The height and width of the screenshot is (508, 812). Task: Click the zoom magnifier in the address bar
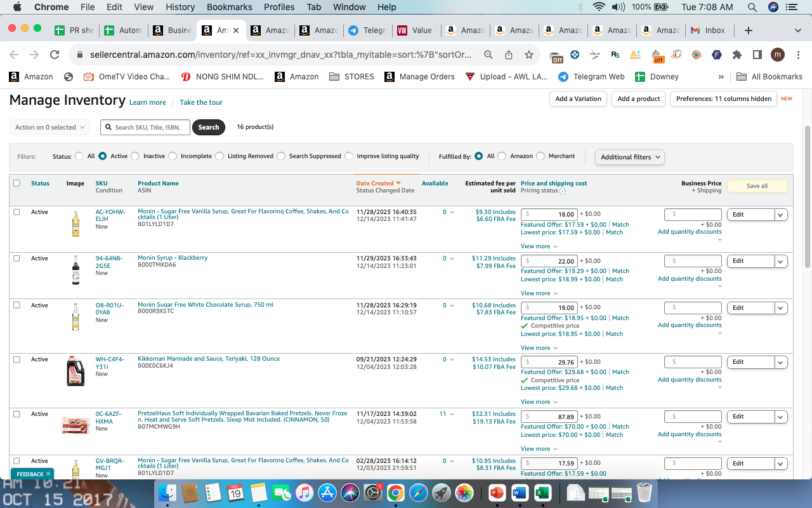(488, 55)
